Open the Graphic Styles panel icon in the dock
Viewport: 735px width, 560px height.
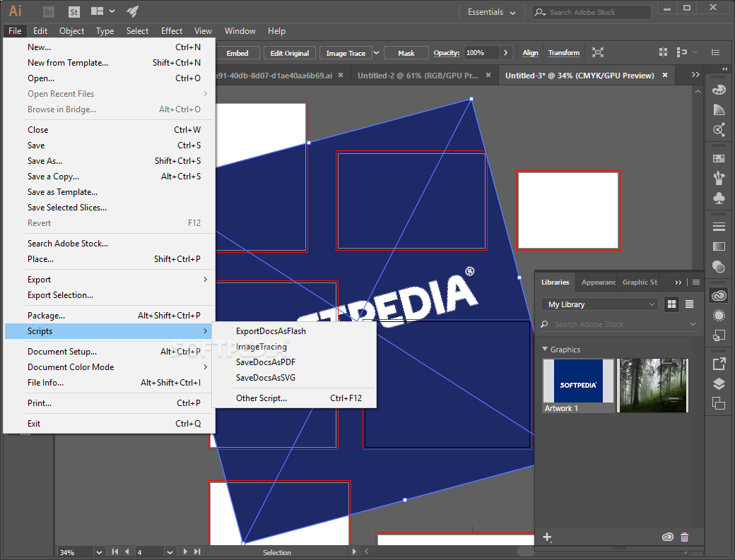719,335
